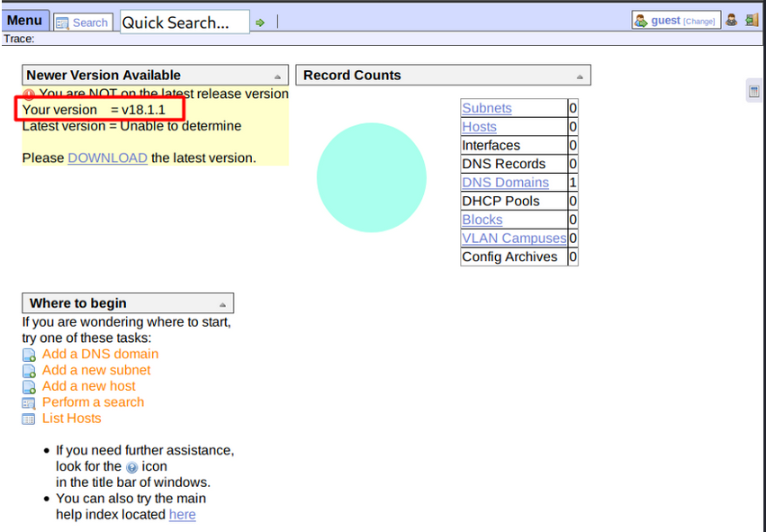Click the DOWNLOAD latest version link
766x532 pixels.
[107, 158]
